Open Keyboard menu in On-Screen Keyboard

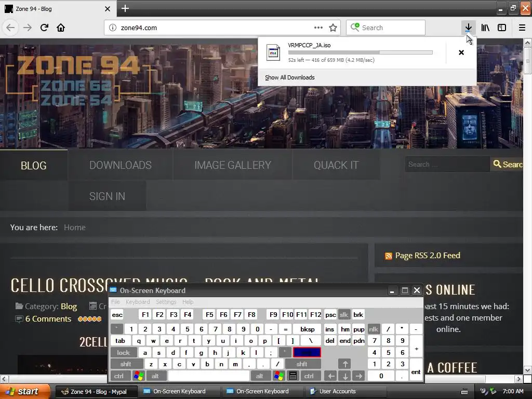pyautogui.click(x=137, y=302)
